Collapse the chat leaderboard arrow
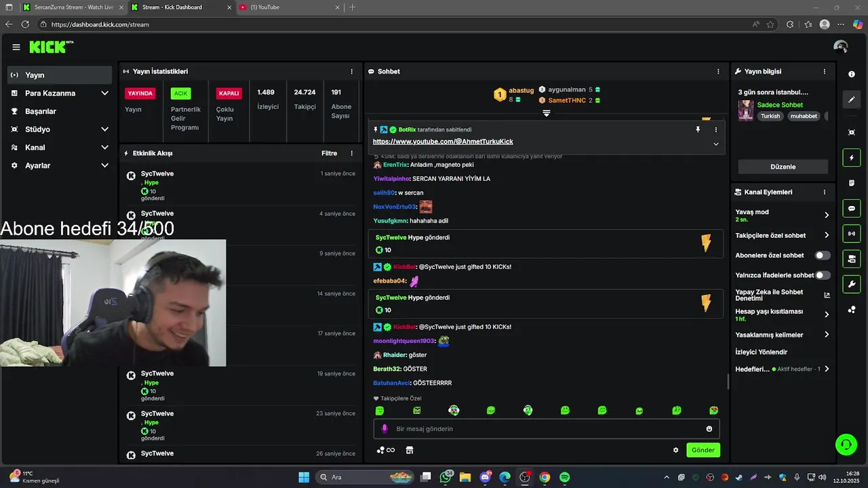 546,113
